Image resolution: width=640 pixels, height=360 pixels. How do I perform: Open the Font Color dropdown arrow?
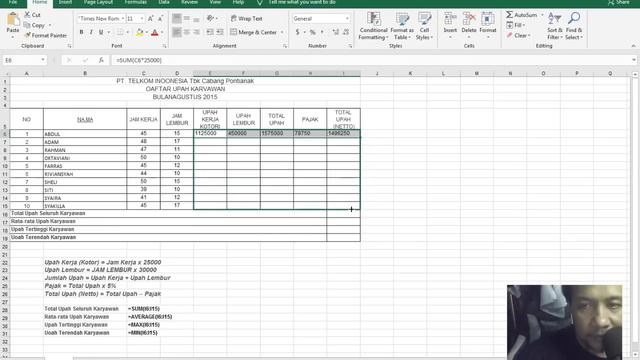pyautogui.click(x=162, y=32)
